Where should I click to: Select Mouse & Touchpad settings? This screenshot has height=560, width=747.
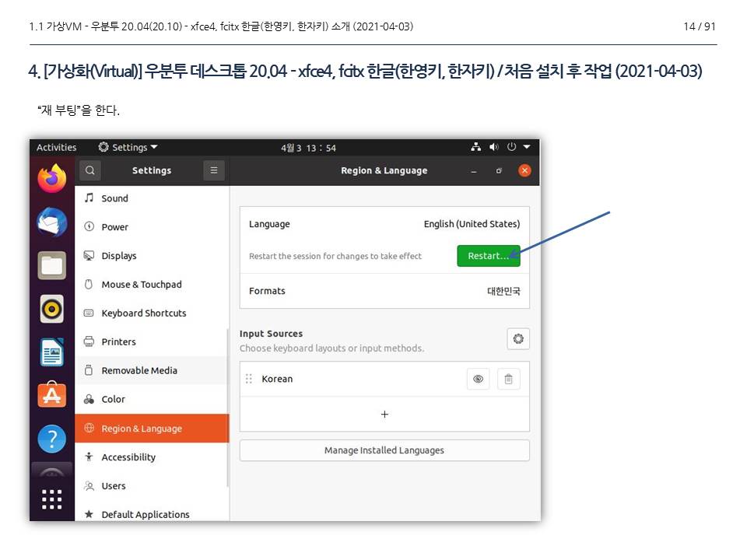click(x=152, y=285)
